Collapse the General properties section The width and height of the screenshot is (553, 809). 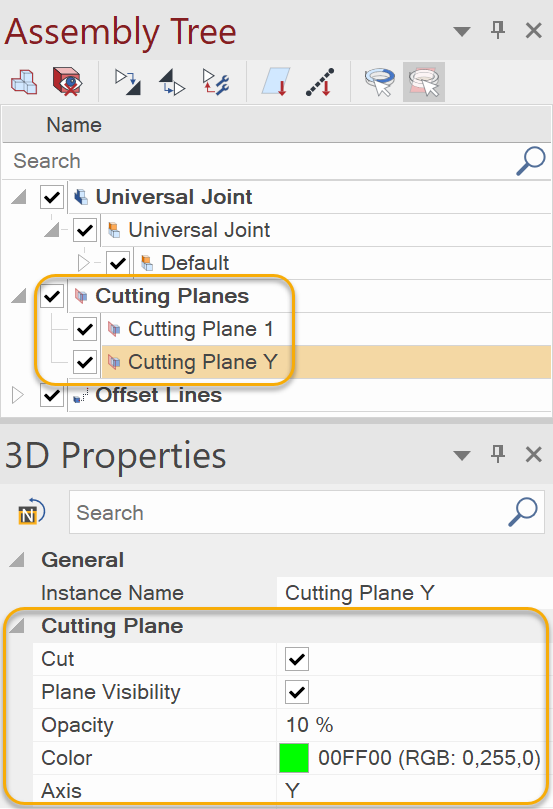click(x=17, y=559)
